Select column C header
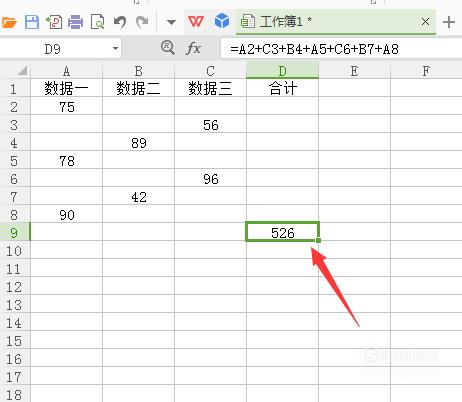 tap(210, 71)
